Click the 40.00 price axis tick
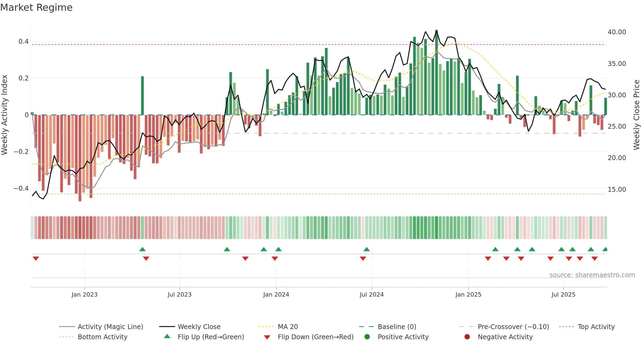This screenshot has height=362, width=644. [617, 32]
